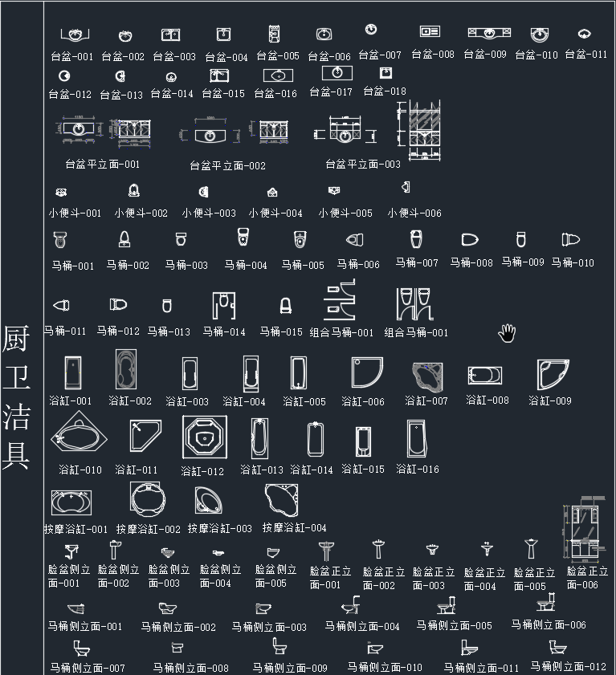Select the 马桶-014 toilet stall block
The image size is (616, 675).
click(x=224, y=305)
